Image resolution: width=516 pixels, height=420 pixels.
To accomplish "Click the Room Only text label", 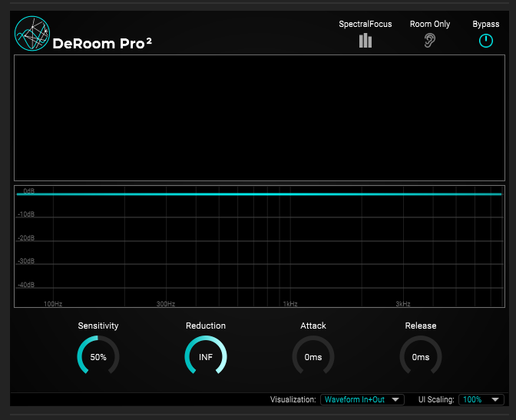I will 430,24.
